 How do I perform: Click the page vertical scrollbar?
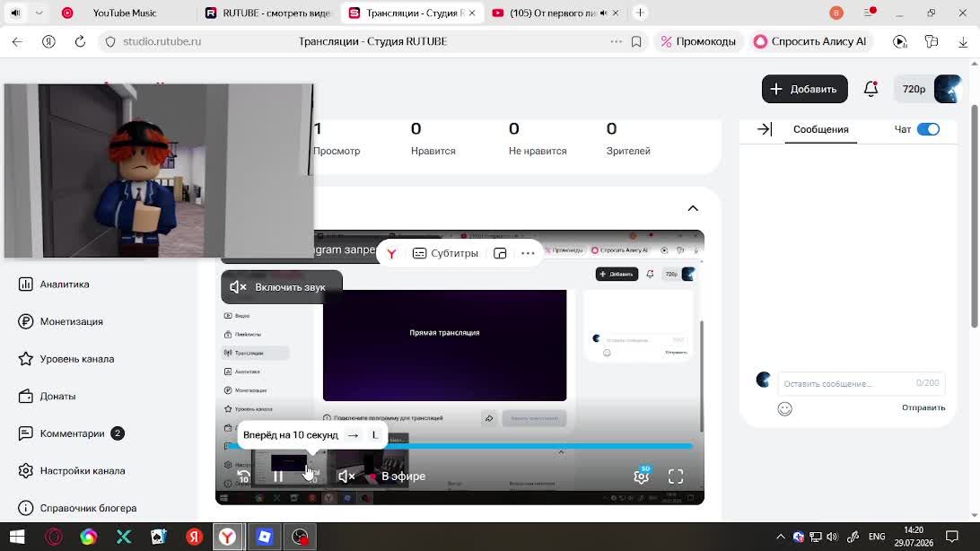click(x=975, y=216)
